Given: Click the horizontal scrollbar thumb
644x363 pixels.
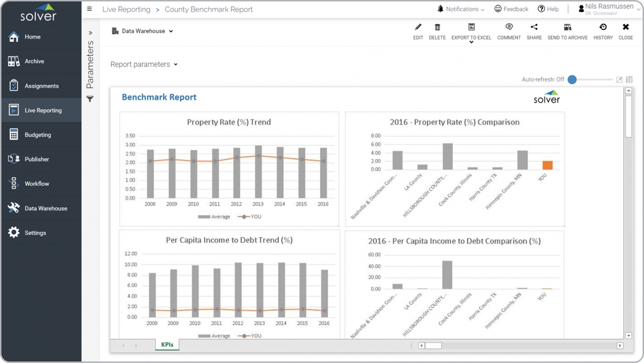Looking at the screenshot, I should [x=433, y=345].
